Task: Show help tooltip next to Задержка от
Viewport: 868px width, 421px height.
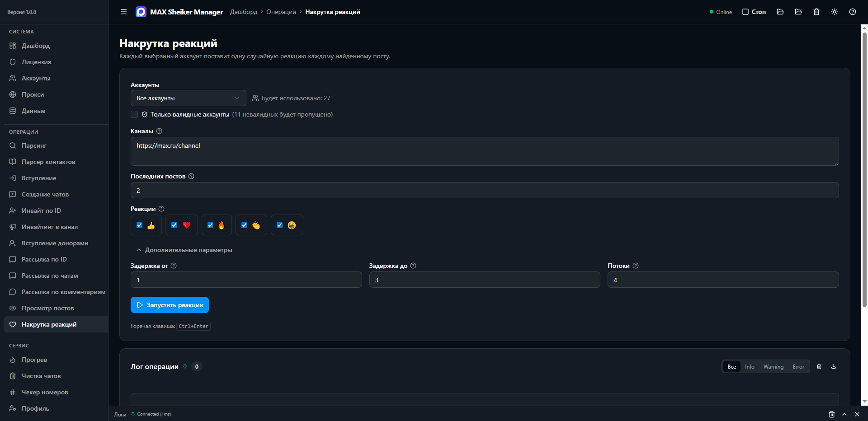Action: click(x=174, y=266)
